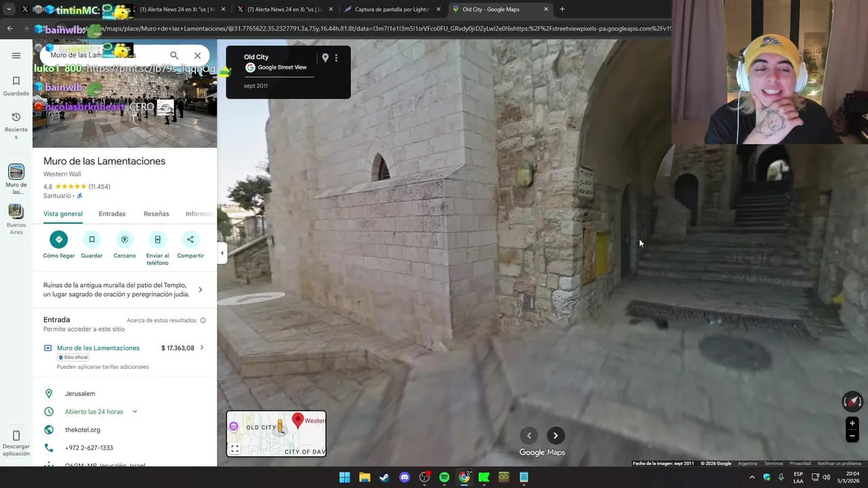Click the Privacidad footer link
868x488 pixels.
(x=800, y=464)
